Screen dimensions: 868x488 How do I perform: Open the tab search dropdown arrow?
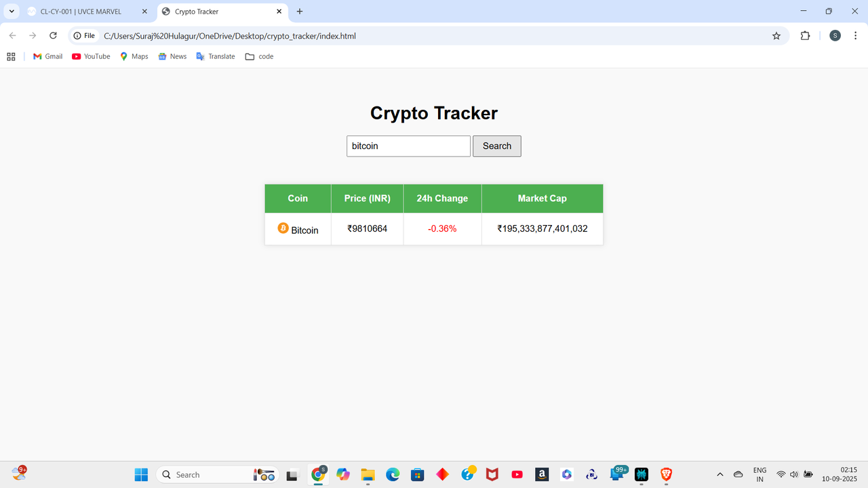[12, 12]
